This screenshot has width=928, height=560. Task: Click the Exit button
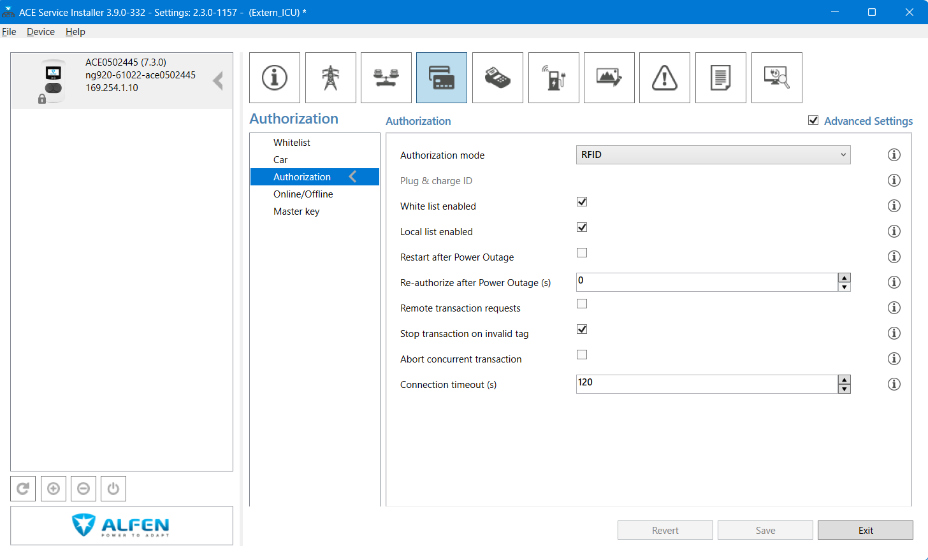click(866, 530)
